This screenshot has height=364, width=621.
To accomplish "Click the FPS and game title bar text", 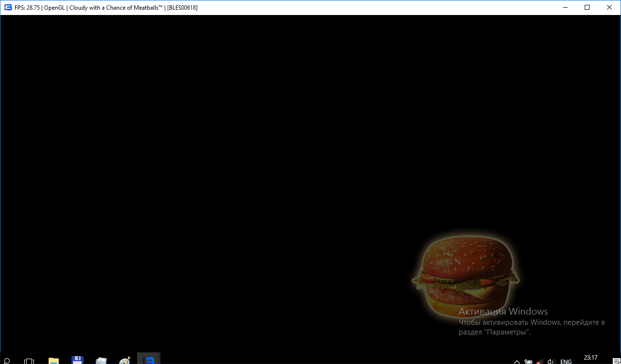I will (x=106, y=8).
